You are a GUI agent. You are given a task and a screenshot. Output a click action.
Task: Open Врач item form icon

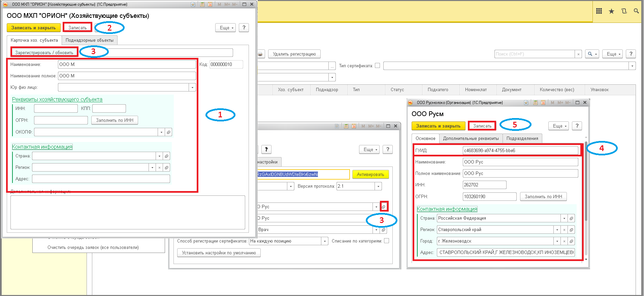pyautogui.click(x=383, y=230)
